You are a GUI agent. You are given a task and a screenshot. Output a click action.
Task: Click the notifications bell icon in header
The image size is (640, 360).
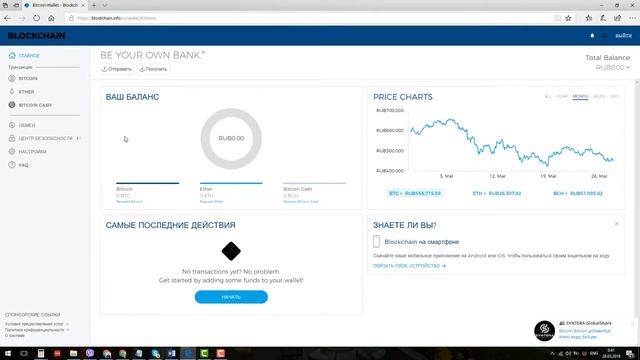592,36
